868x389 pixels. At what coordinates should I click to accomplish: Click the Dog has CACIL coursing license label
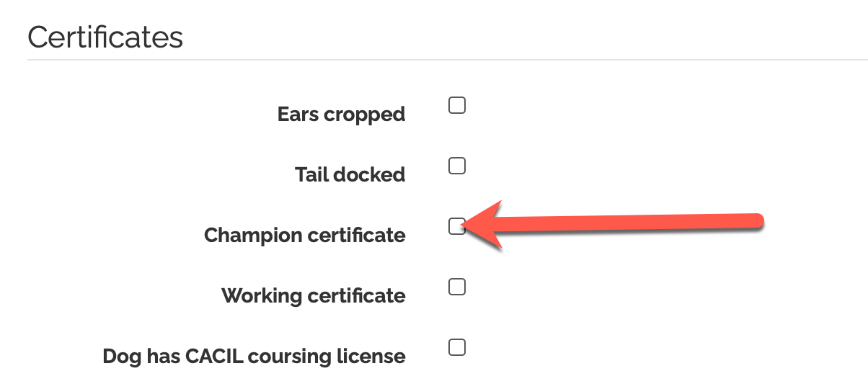coord(254,357)
